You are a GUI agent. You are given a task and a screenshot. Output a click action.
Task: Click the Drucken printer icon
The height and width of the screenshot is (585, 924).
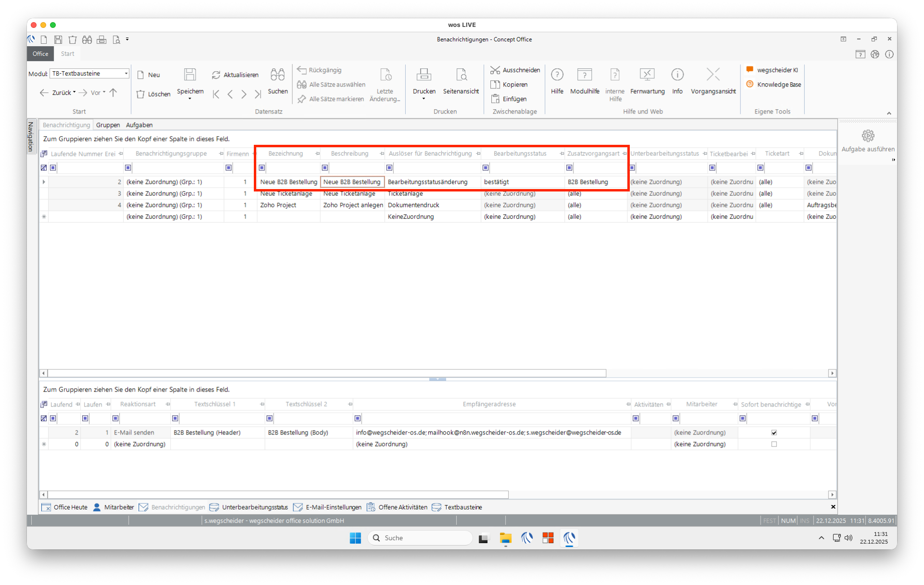(424, 75)
